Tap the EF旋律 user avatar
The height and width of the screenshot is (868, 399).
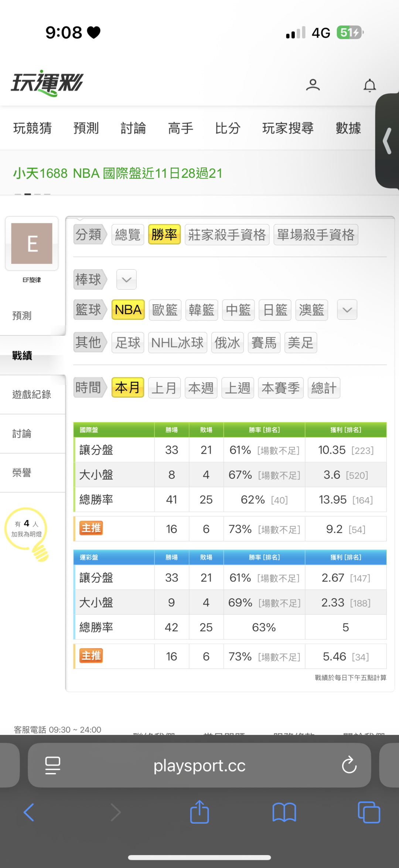[32, 243]
